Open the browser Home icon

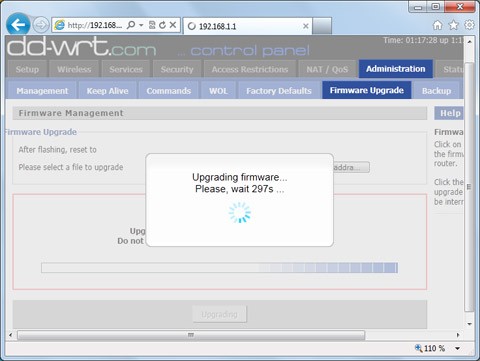pyautogui.click(x=437, y=25)
